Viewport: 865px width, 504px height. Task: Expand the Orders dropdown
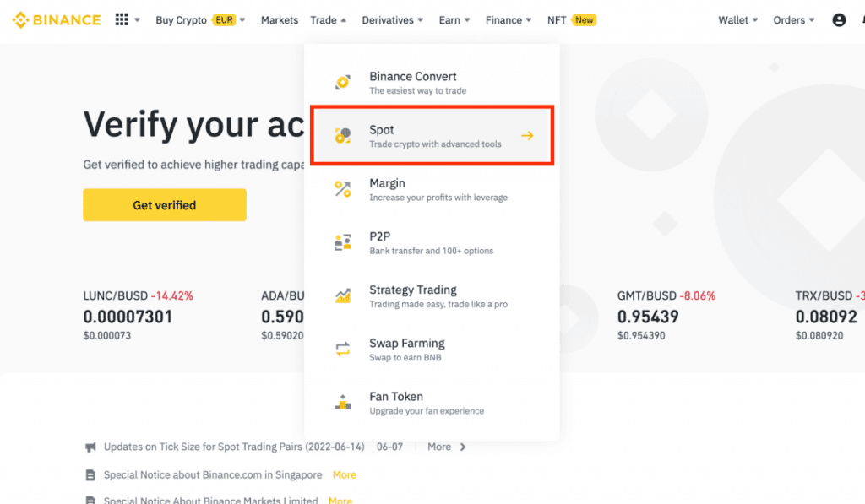tap(794, 20)
